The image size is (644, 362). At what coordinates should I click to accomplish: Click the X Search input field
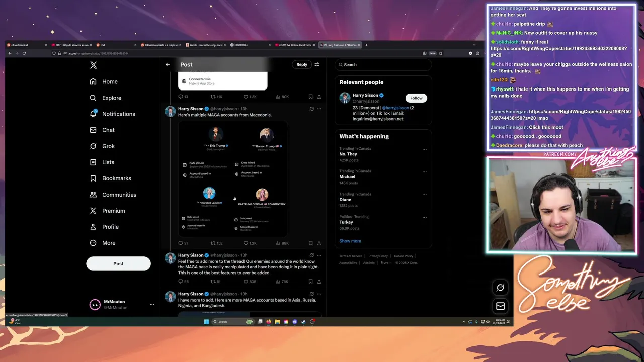pos(383,64)
